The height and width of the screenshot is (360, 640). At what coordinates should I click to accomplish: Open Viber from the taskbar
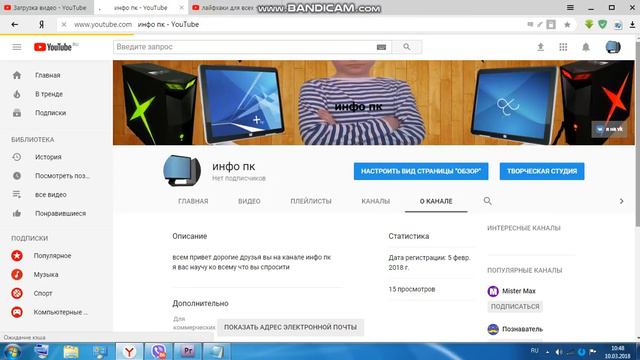click(158, 351)
